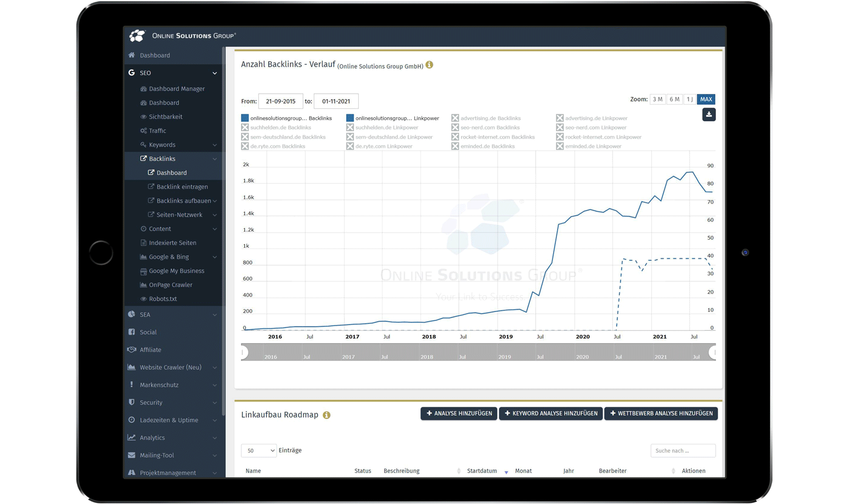The image size is (850, 504).
Task: Click the Analytics line chart icon
Action: click(131, 437)
